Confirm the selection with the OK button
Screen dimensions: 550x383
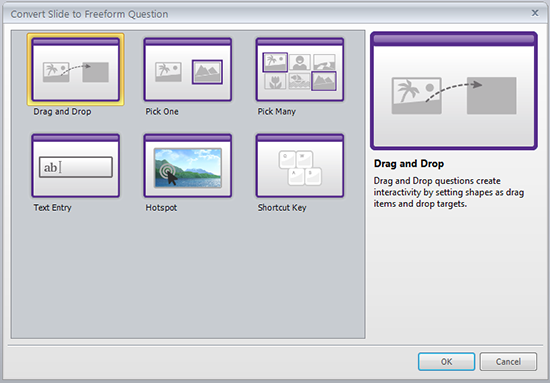click(x=447, y=362)
